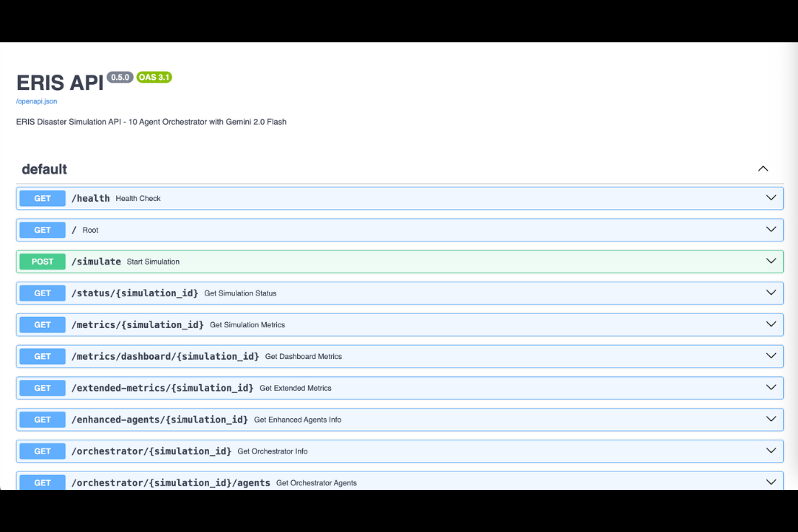Open the /openapi.json link
798x532 pixels.
pos(36,101)
